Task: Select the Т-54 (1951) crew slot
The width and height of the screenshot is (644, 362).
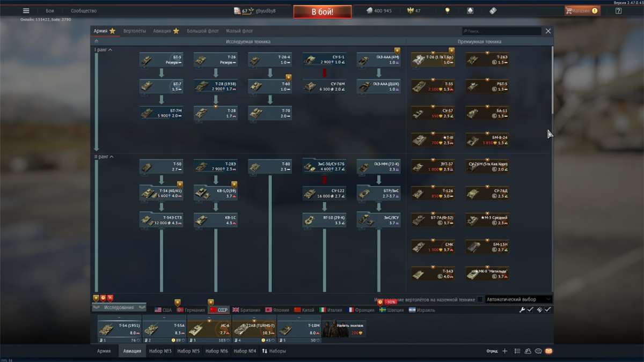Action: coord(119,329)
